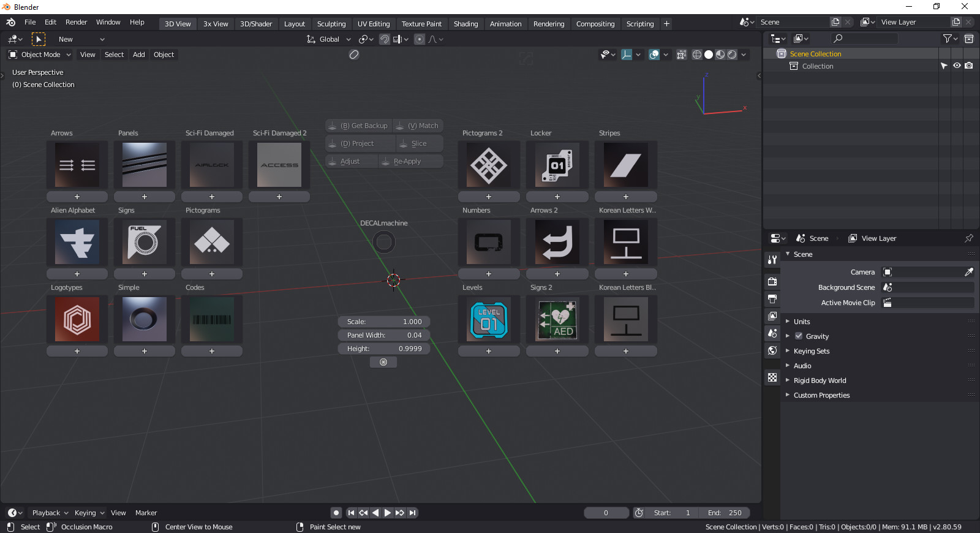The image size is (980, 533).
Task: Open the Render properties tab
Action: click(772, 281)
